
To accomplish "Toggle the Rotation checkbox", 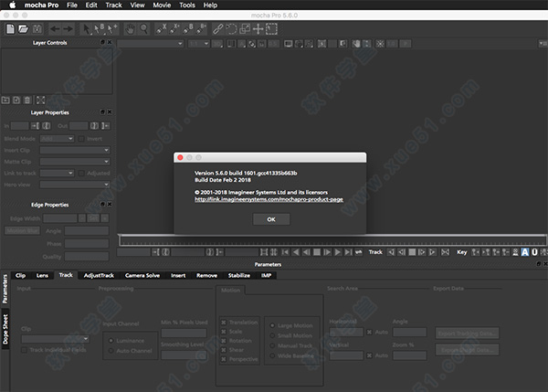I will (224, 341).
